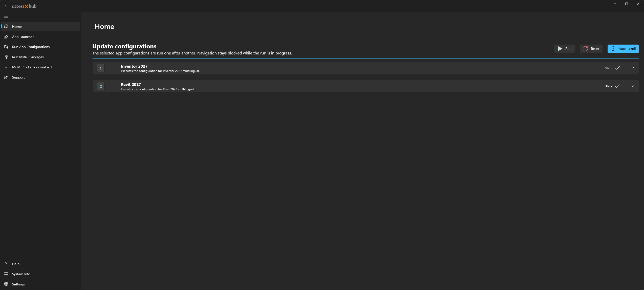Click the State checkmark for Inventor 2027
This screenshot has height=290, width=644.
[617, 68]
